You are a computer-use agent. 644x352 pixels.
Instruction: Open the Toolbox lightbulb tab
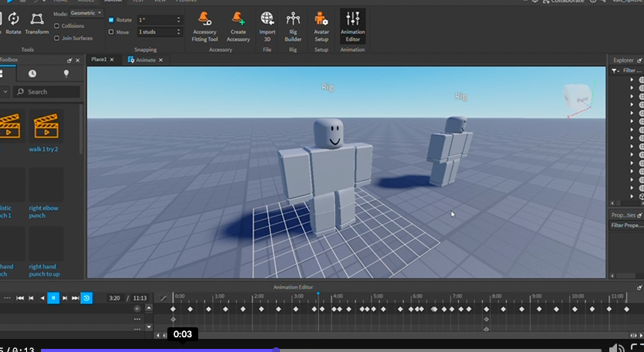point(66,73)
